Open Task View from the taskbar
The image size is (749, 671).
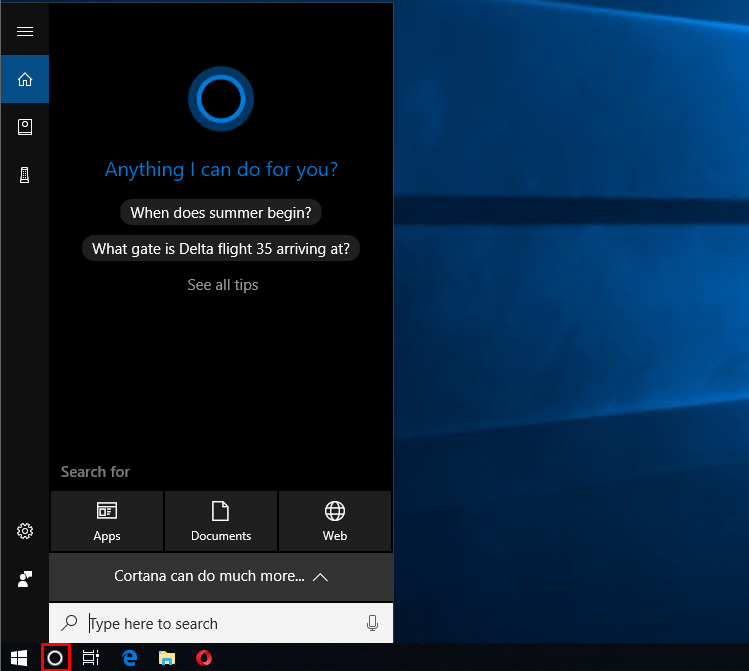coord(91,658)
